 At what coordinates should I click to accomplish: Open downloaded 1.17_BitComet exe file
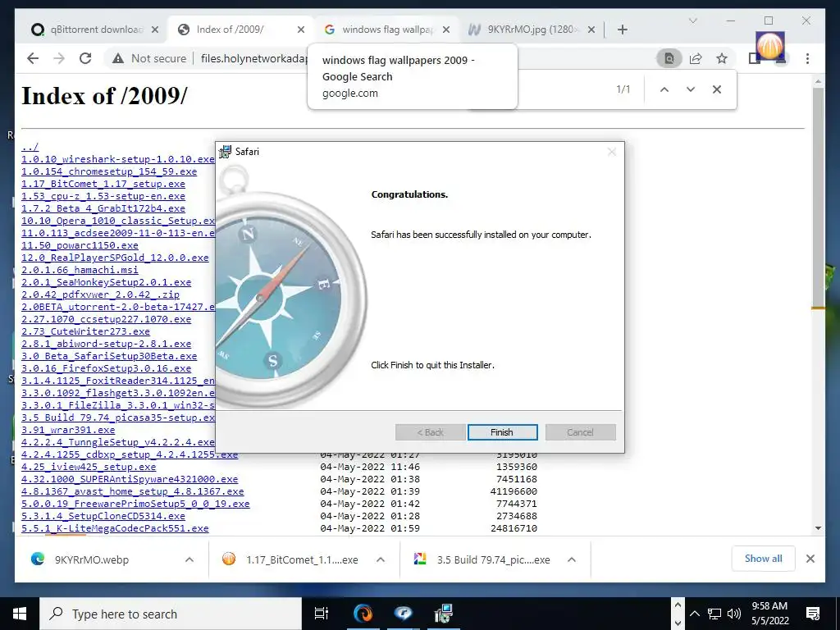point(302,559)
